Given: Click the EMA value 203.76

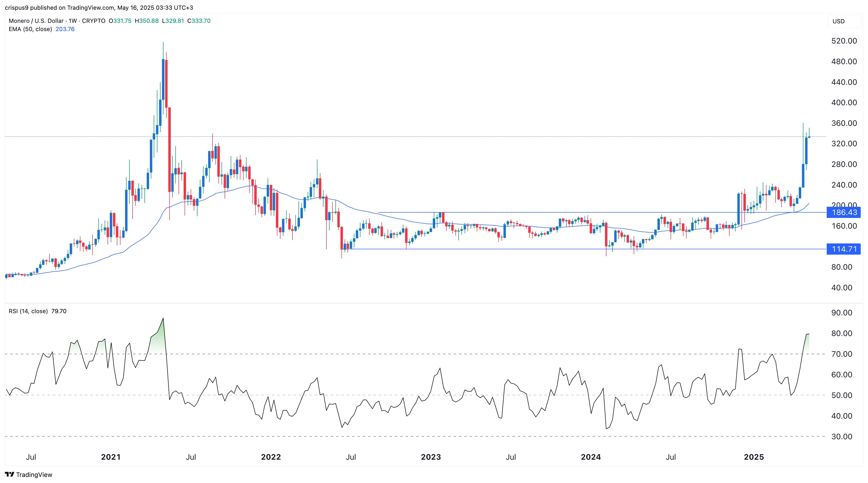Looking at the screenshot, I should tap(65, 29).
